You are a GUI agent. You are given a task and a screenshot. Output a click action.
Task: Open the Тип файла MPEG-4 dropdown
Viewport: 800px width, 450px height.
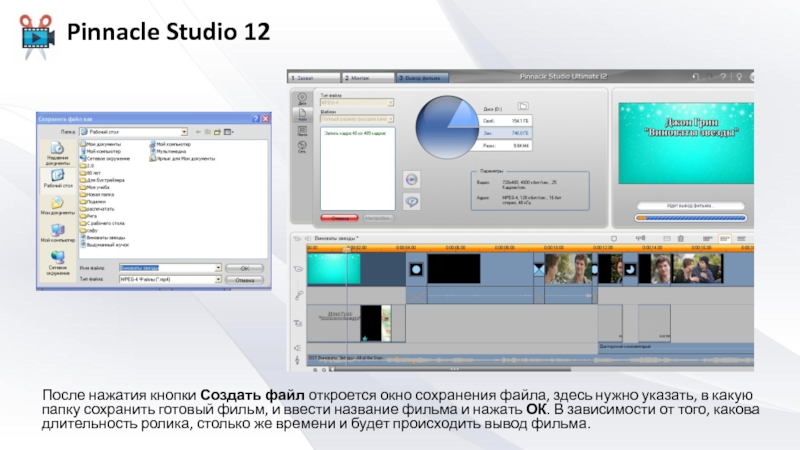click(x=357, y=103)
